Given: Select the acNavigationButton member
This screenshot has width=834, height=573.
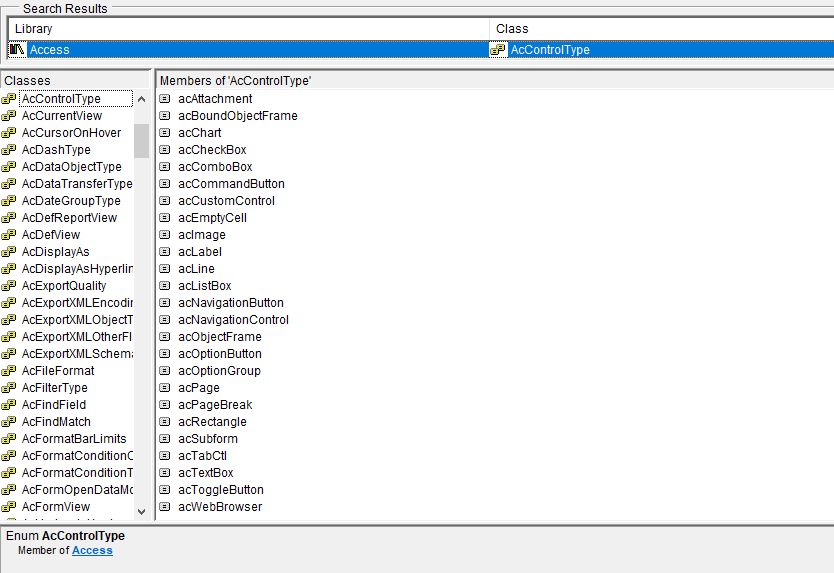Looking at the screenshot, I should coord(231,303).
